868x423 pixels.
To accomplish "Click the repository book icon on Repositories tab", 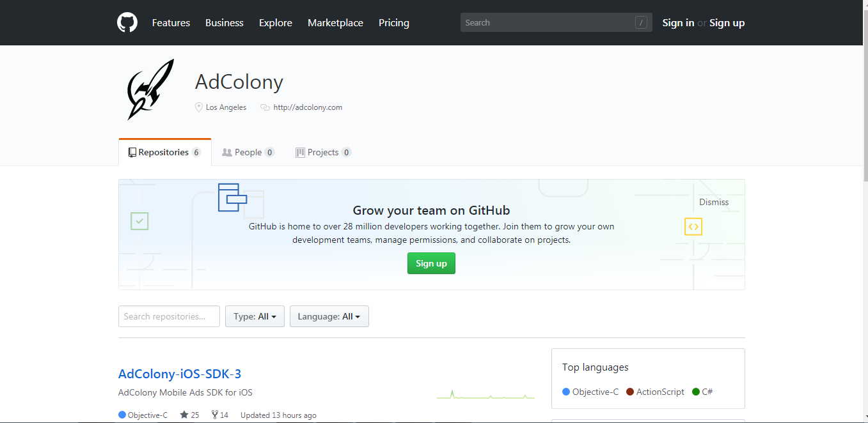I will (132, 151).
